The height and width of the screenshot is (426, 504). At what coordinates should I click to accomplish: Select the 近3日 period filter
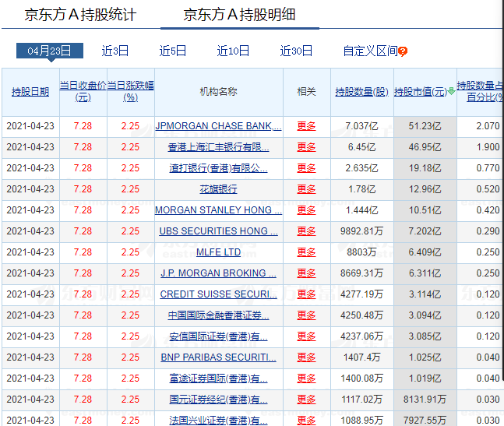[115, 51]
